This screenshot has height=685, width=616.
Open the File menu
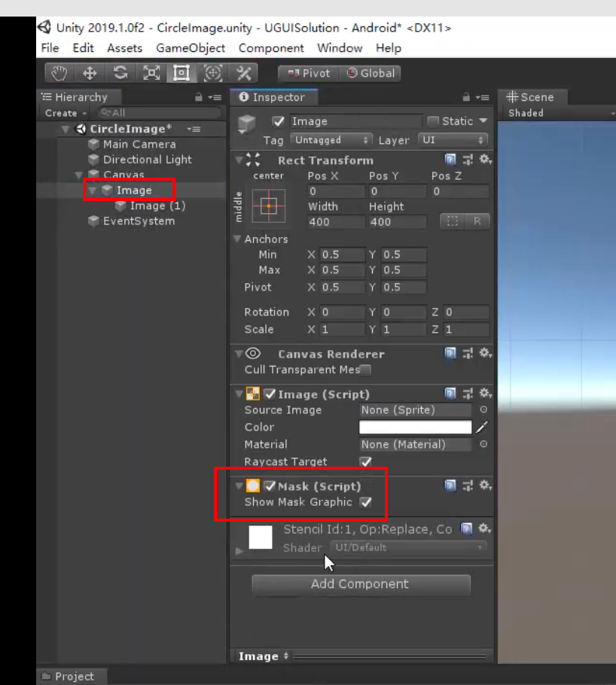coord(50,48)
